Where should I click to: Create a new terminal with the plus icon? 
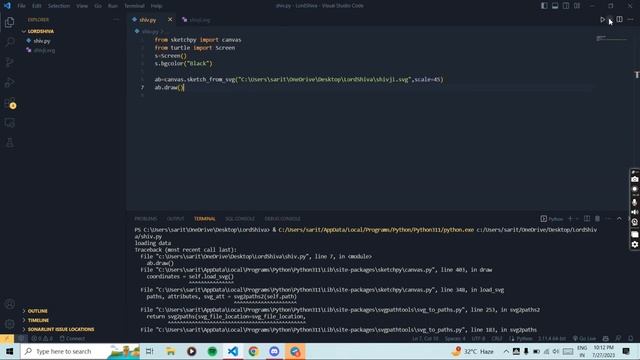click(x=570, y=219)
